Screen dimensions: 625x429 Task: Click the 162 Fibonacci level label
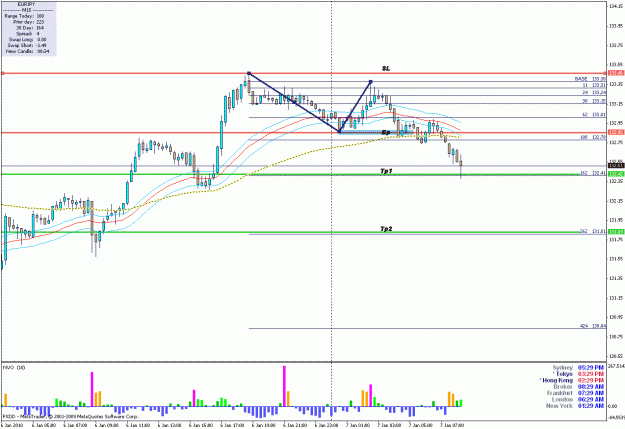pyautogui.click(x=593, y=173)
